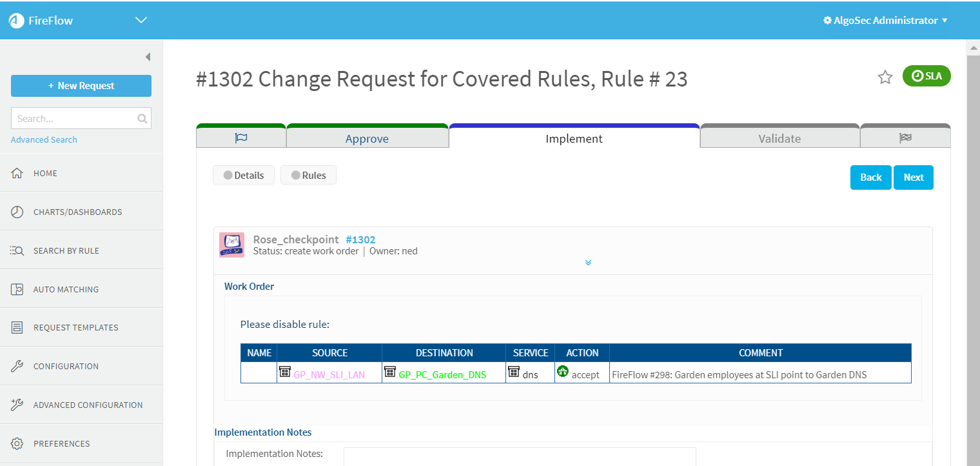The image size is (980, 466).
Task: Collapse the left sidebar panel
Action: coord(148,57)
